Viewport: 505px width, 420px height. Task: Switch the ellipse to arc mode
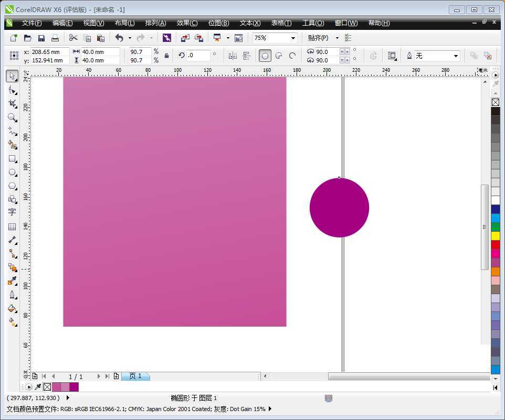[x=292, y=56]
